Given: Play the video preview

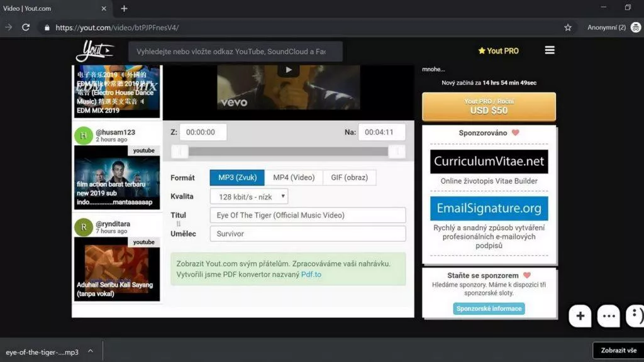Looking at the screenshot, I should [288, 70].
